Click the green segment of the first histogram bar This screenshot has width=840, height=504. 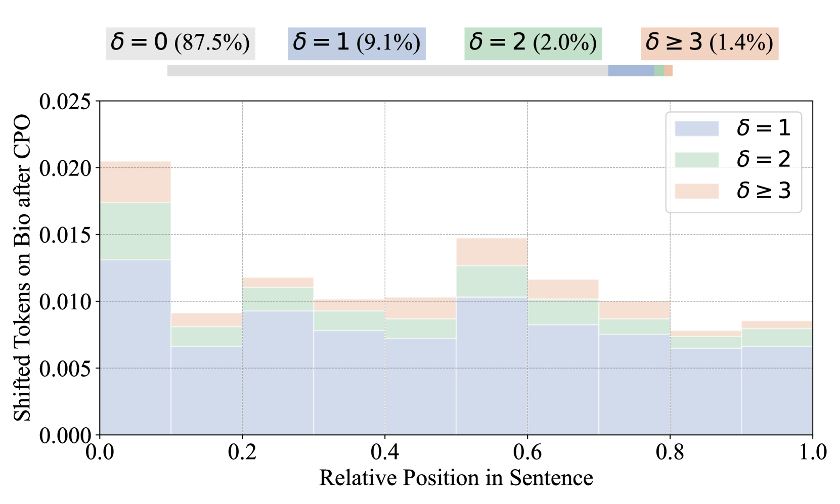pyautogui.click(x=135, y=231)
